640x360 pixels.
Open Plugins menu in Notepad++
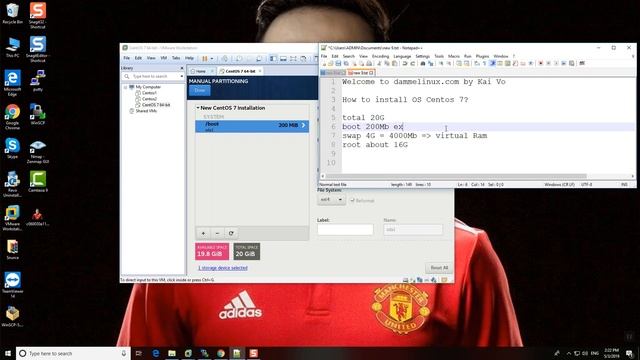482,56
